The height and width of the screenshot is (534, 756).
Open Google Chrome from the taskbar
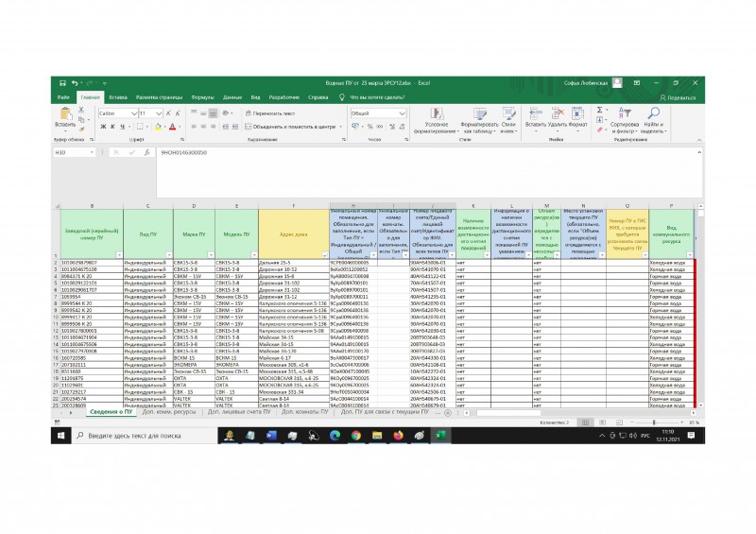pyautogui.click(x=356, y=436)
